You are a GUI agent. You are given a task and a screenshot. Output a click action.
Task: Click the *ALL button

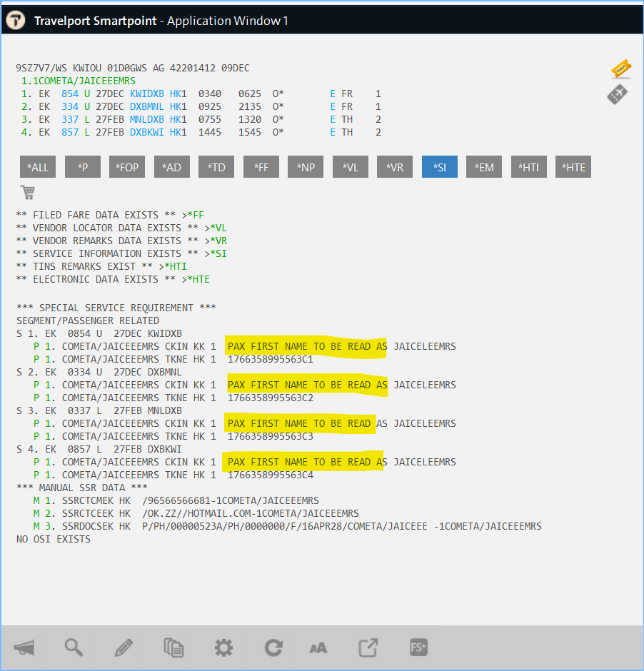coord(38,167)
